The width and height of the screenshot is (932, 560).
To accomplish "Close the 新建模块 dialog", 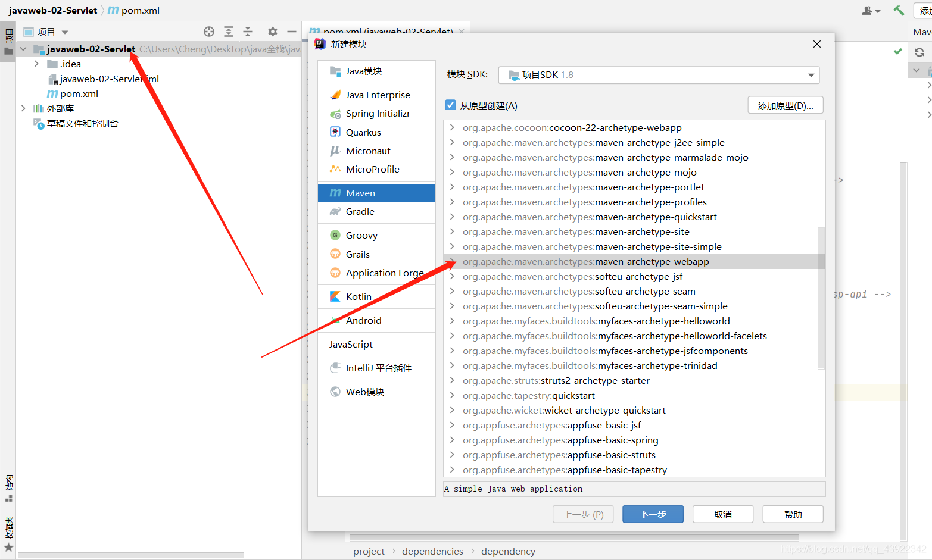I will tap(817, 44).
